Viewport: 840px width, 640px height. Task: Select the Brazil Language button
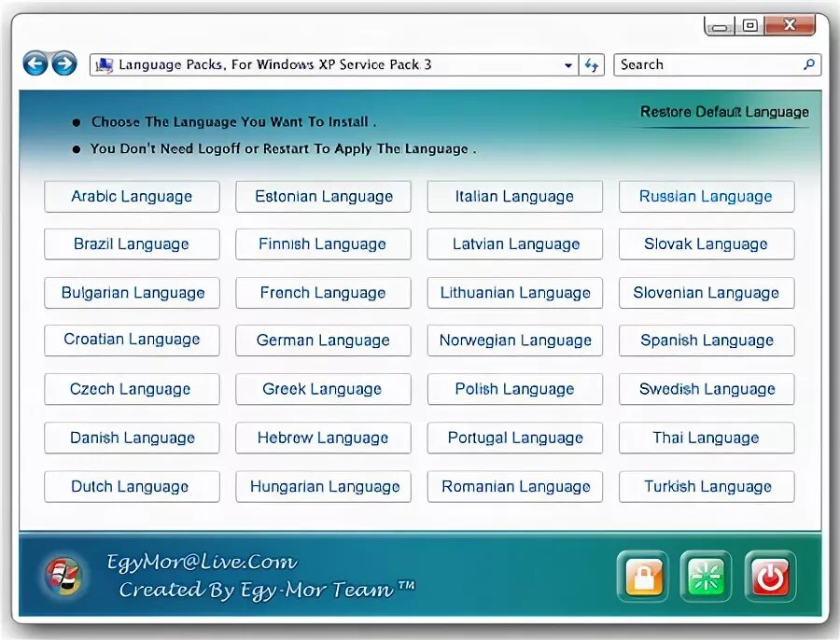(x=132, y=244)
